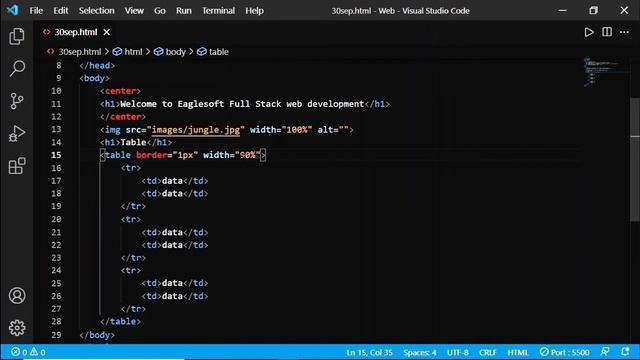Screen dimensions: 640x360
Task: Click the vertical editor scrollbar thumb
Action: [x=635, y=159]
